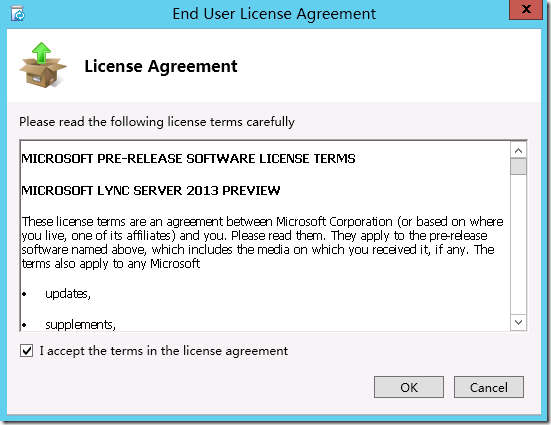Uncheck 'I accept the terms' checkbox

point(27,351)
